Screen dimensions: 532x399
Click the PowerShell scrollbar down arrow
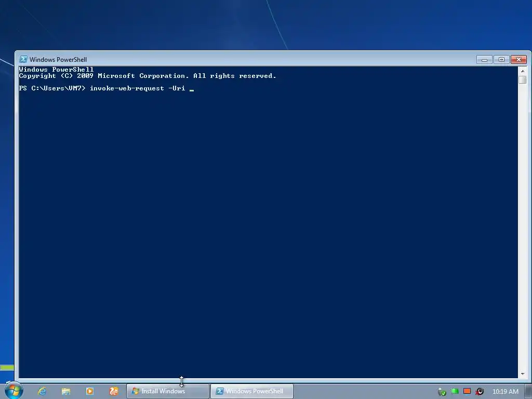pos(523,374)
